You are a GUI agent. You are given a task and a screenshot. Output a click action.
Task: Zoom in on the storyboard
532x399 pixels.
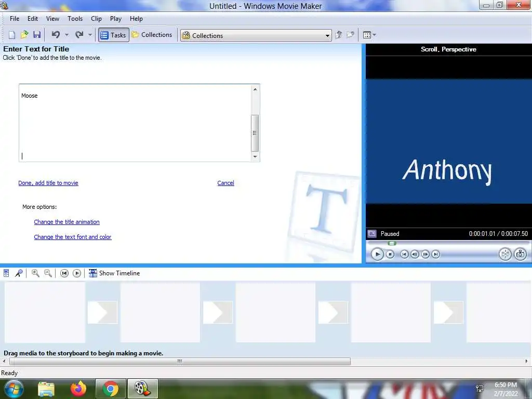[35, 273]
